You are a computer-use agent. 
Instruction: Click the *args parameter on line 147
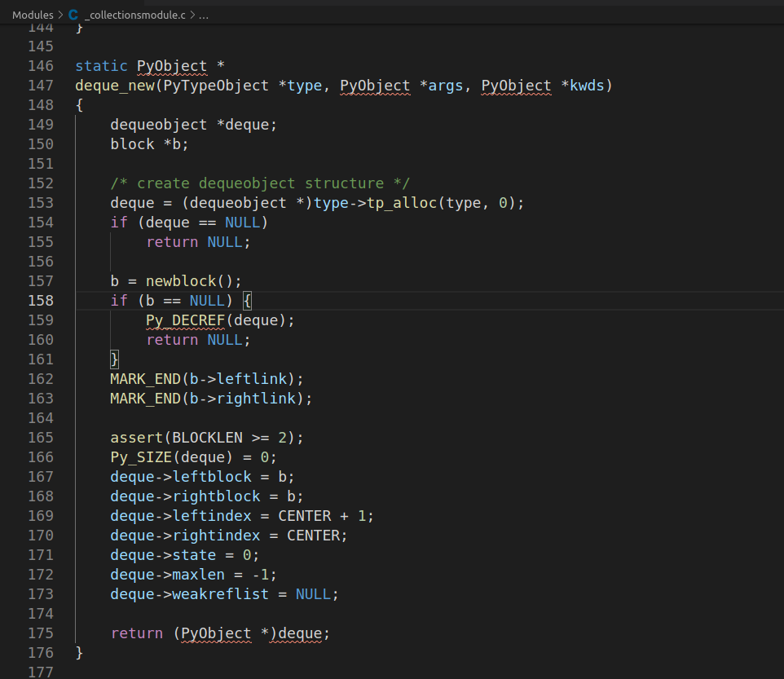pyautogui.click(x=442, y=86)
